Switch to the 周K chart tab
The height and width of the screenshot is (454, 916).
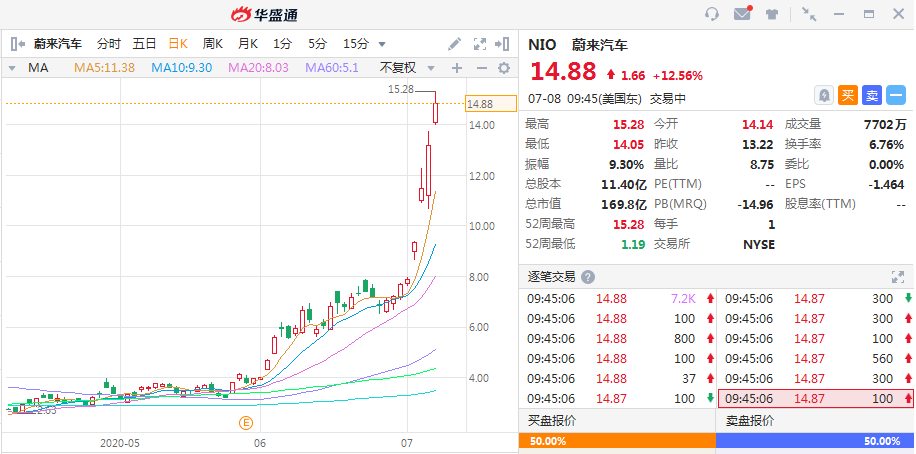tap(213, 44)
